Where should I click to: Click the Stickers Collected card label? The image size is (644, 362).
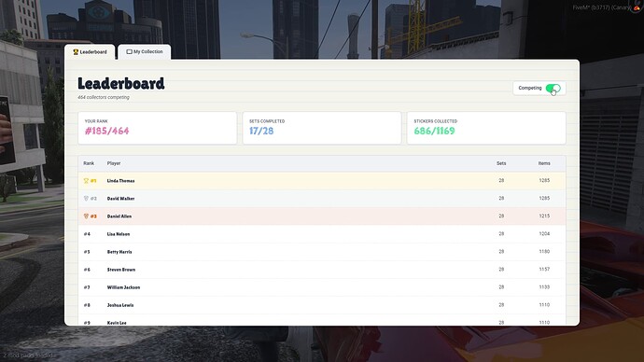435,121
